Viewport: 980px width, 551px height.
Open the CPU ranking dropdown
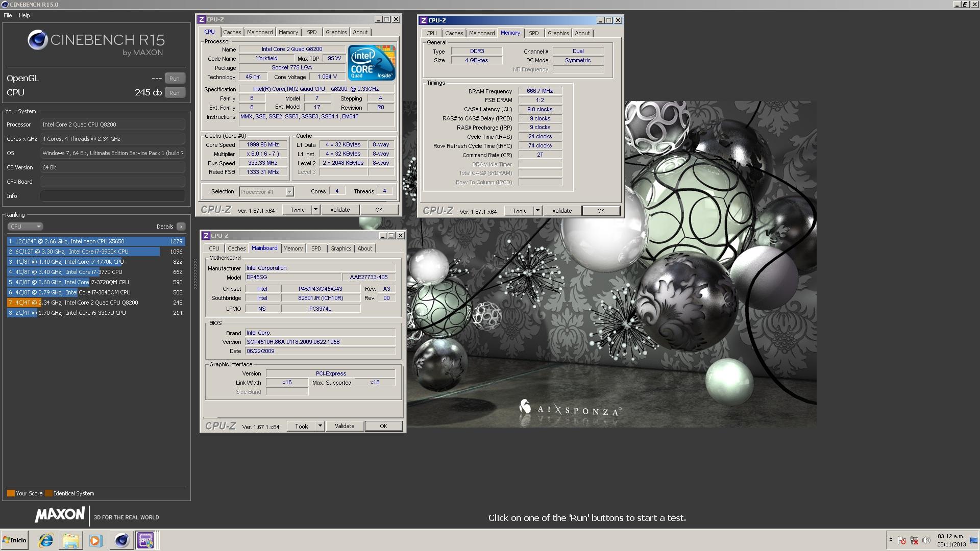[25, 227]
